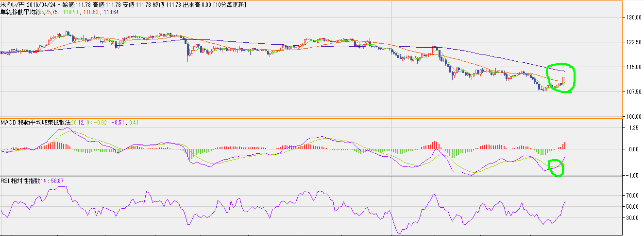Click the date 2016/04/24 in header
The height and width of the screenshot is (236, 644).
click(x=42, y=4)
